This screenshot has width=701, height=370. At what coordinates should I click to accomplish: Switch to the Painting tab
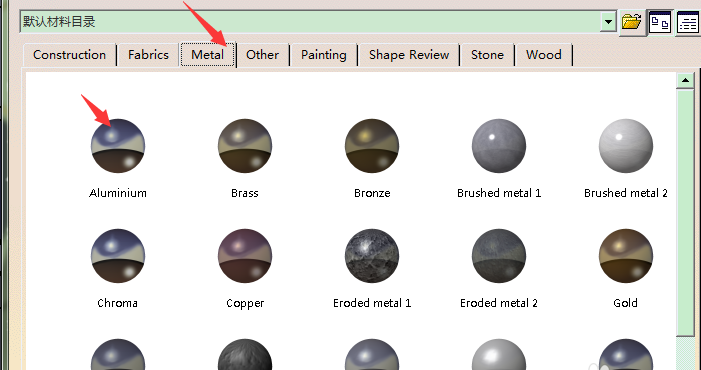click(x=324, y=55)
